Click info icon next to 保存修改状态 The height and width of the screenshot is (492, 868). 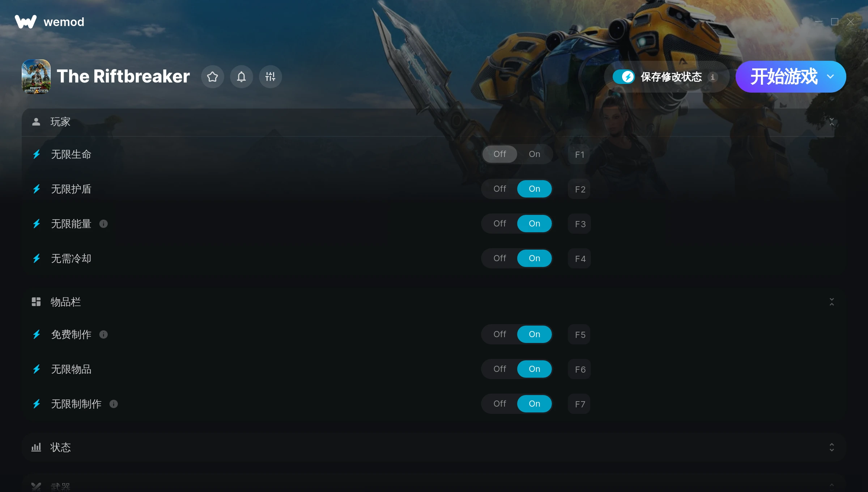pyautogui.click(x=713, y=77)
